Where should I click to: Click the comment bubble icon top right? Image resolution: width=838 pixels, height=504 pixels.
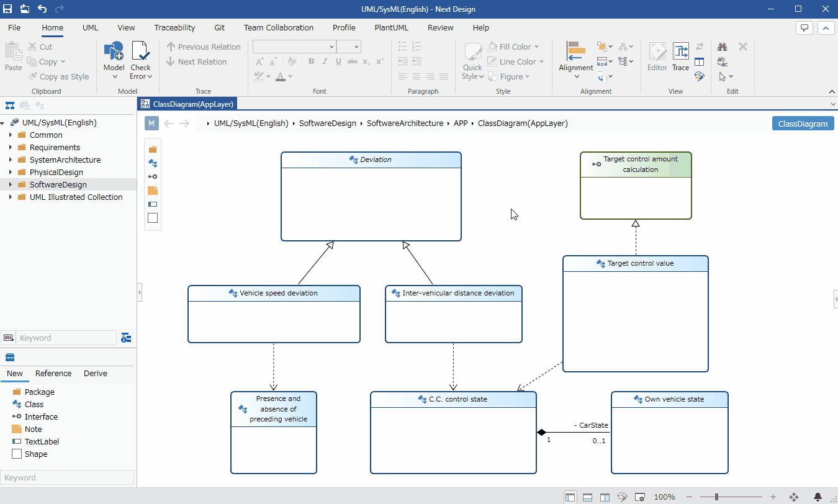(x=804, y=28)
